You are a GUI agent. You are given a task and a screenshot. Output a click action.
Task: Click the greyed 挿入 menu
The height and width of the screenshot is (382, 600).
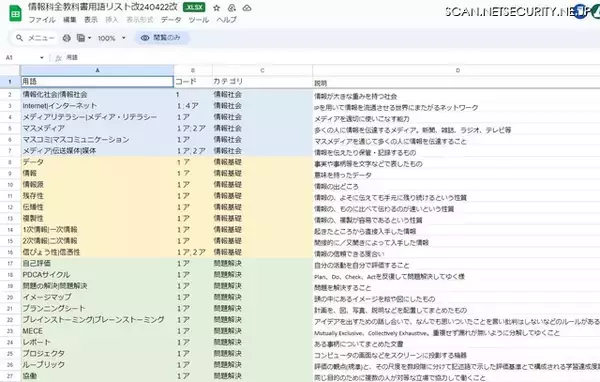[112, 20]
